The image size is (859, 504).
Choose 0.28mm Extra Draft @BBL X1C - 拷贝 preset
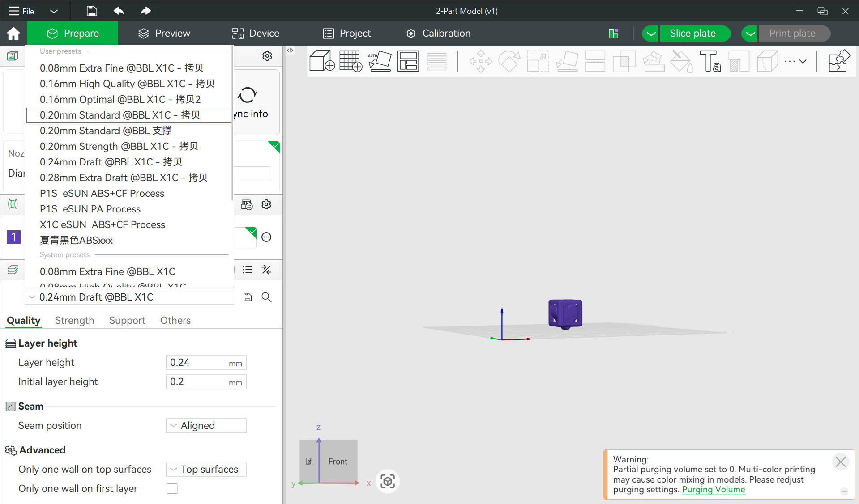coord(129,178)
